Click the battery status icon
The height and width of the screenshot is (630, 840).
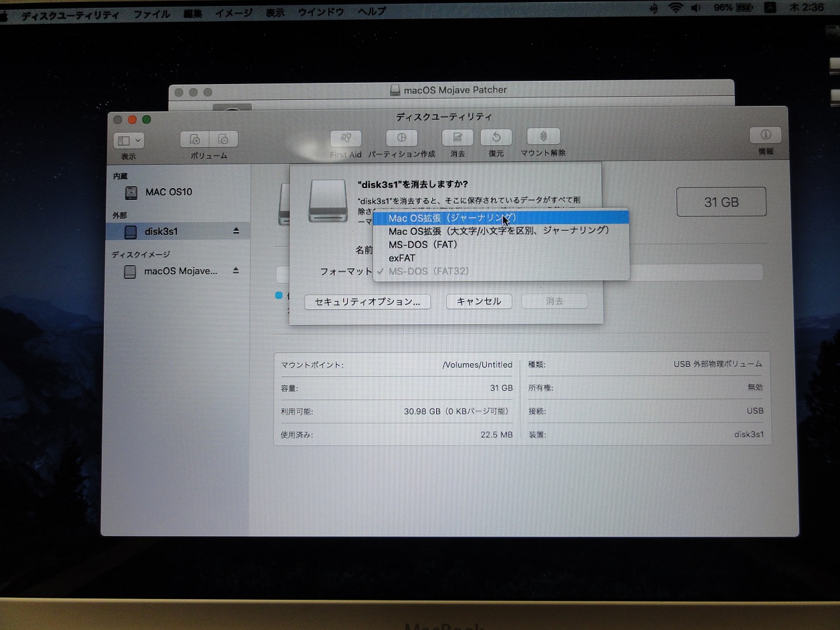point(744,8)
